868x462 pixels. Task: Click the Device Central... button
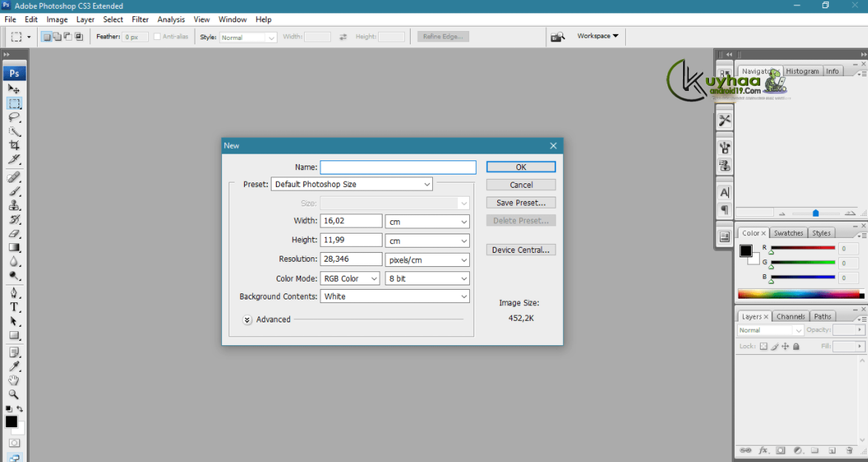click(x=521, y=250)
